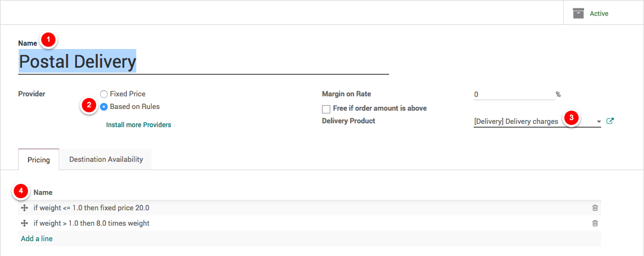Image resolution: width=644 pixels, height=256 pixels.
Task: Click the Margin on Rate field
Action: pyautogui.click(x=514, y=94)
